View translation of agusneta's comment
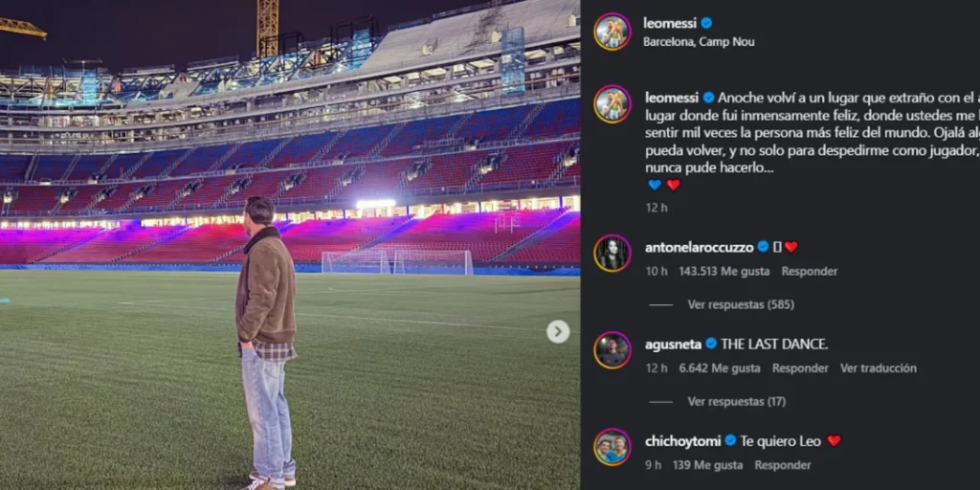 [878, 368]
